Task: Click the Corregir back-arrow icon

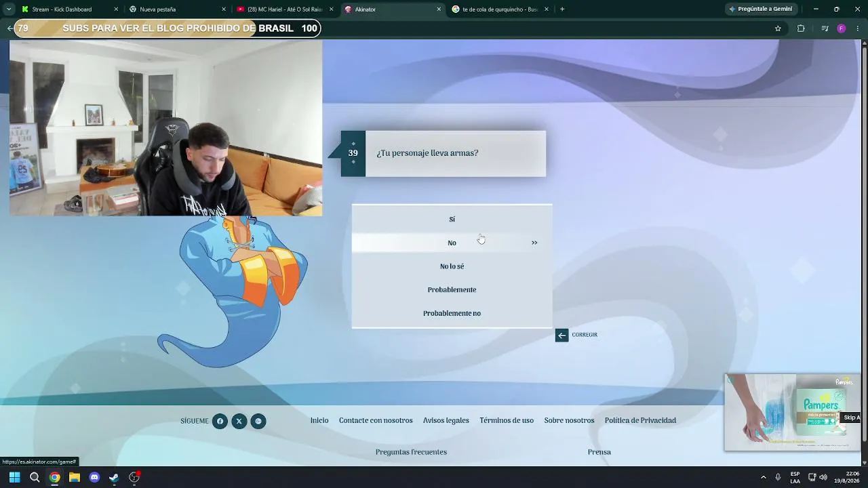Action: tap(561, 335)
